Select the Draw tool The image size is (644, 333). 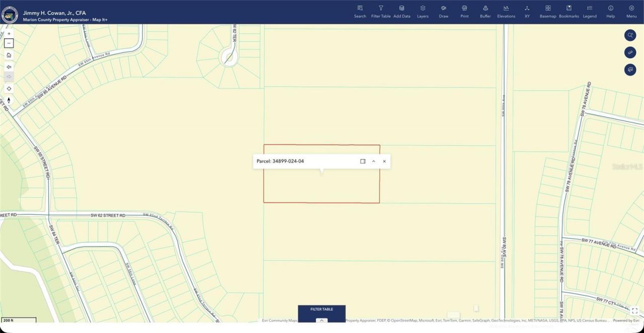coord(443,12)
